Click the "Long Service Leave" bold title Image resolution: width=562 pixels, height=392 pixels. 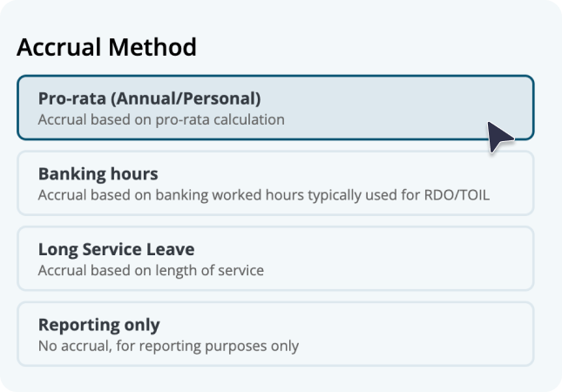tap(116, 249)
